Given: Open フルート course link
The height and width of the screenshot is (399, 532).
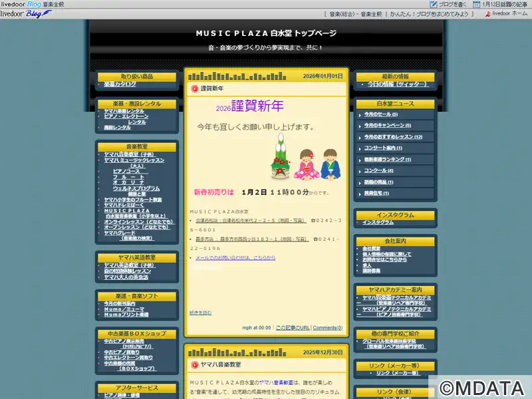Looking at the screenshot, I should (128, 177).
